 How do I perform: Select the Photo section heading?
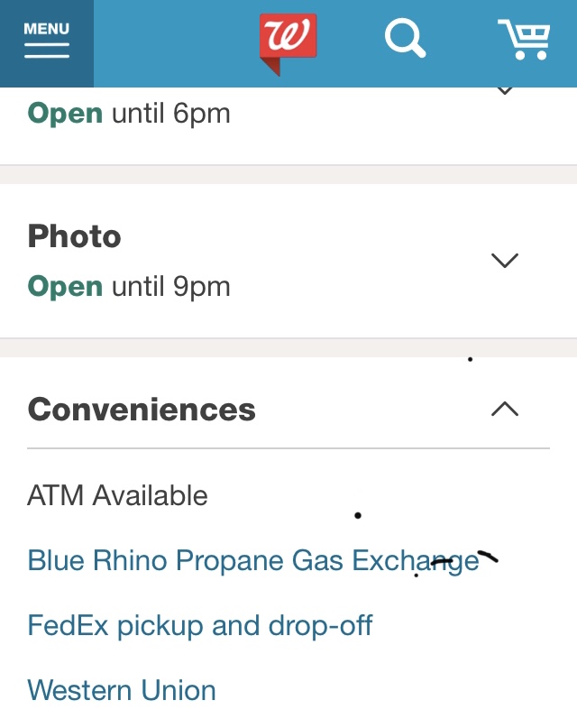click(74, 236)
